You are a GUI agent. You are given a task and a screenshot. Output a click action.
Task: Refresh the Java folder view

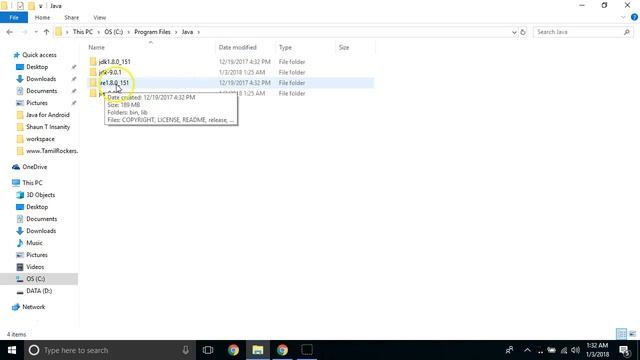tap(523, 32)
